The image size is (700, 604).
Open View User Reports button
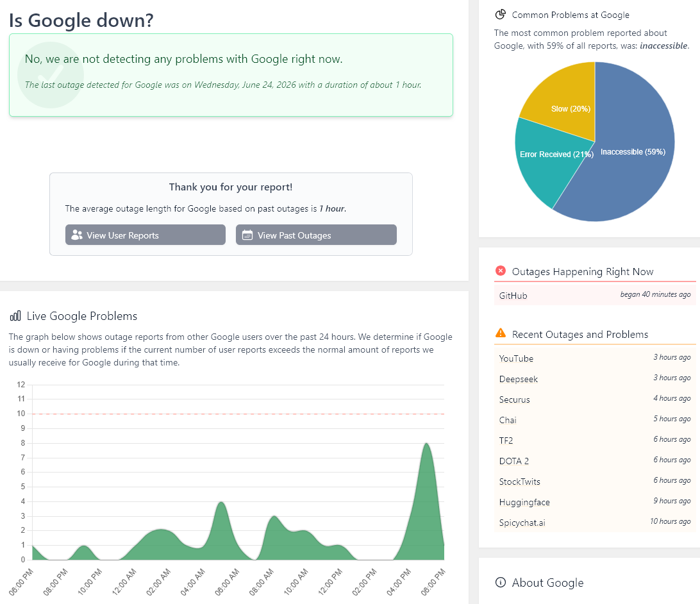pos(145,235)
